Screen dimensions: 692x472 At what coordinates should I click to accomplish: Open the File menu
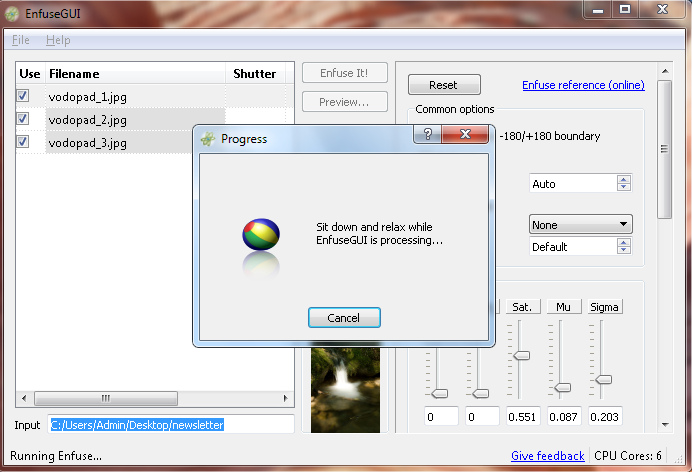21,40
